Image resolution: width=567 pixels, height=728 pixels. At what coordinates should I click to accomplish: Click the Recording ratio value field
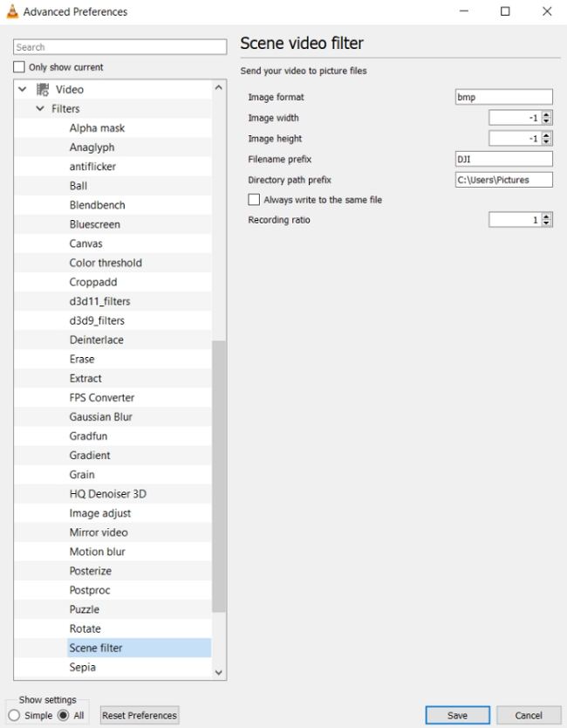(x=515, y=220)
